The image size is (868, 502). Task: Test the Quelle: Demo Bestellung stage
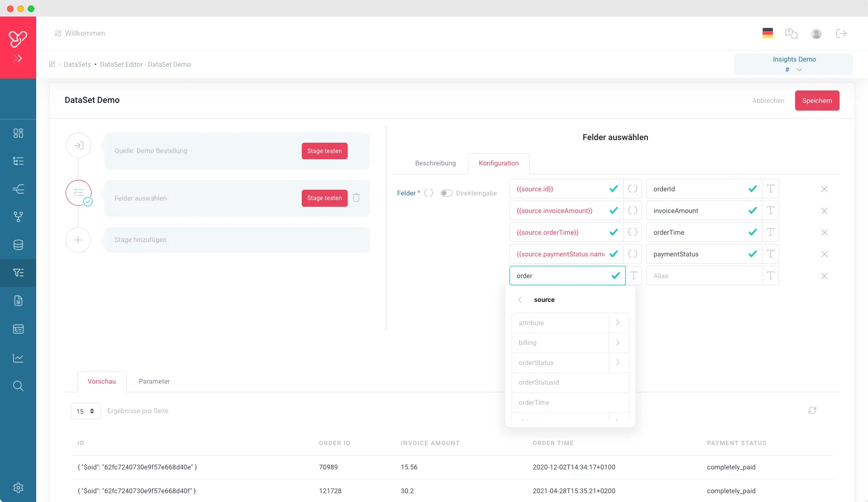324,151
